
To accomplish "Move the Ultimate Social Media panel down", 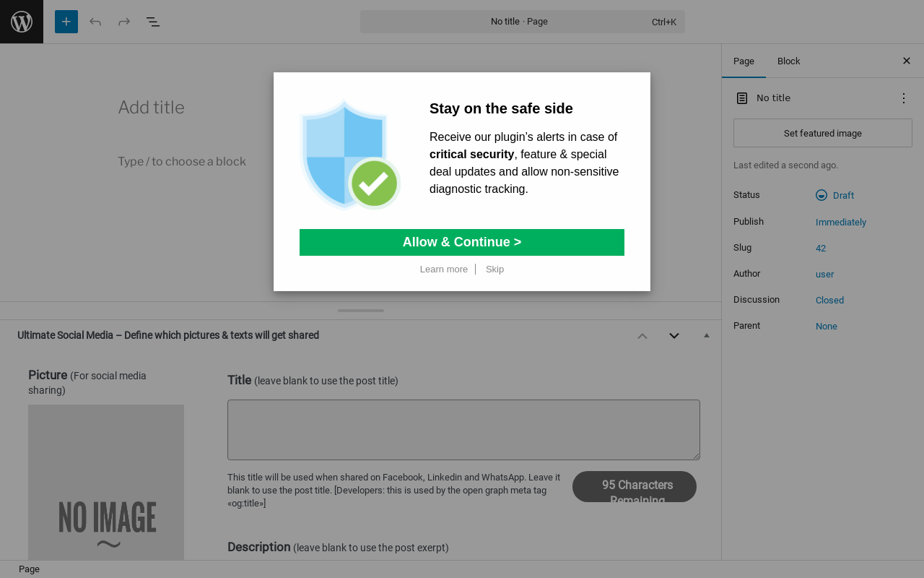I will pyautogui.click(x=674, y=336).
